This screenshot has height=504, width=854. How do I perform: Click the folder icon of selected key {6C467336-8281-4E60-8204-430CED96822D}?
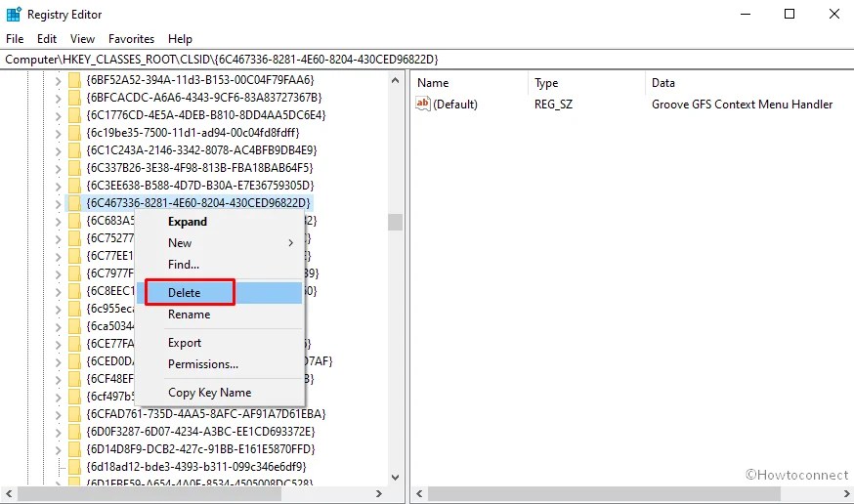(74, 203)
